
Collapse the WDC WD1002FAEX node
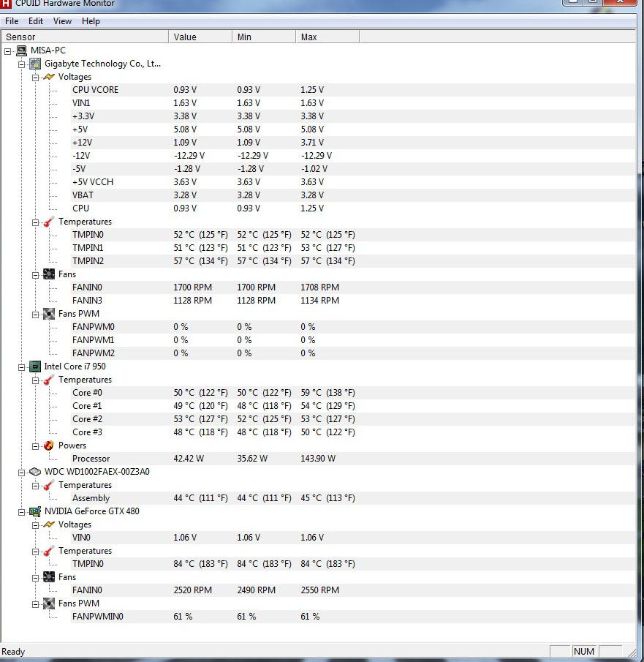21,473
